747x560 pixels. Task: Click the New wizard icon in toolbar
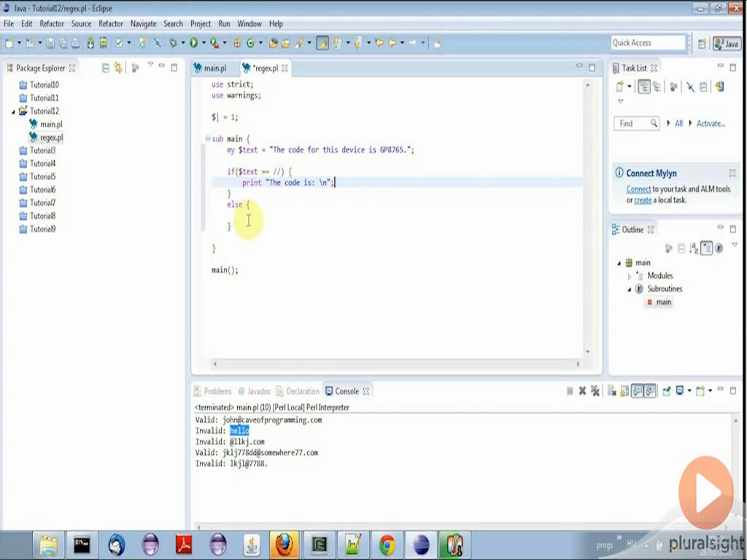click(x=9, y=43)
